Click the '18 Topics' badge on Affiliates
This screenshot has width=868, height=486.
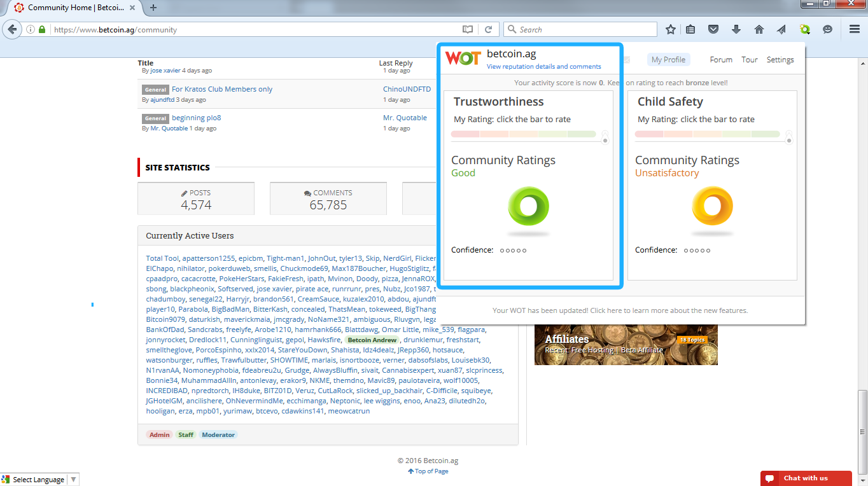click(692, 340)
